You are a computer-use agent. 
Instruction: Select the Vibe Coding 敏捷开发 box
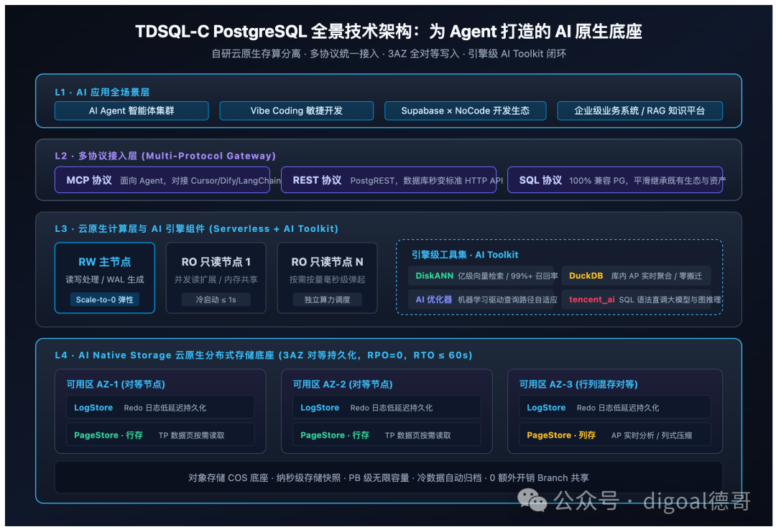coord(297,111)
